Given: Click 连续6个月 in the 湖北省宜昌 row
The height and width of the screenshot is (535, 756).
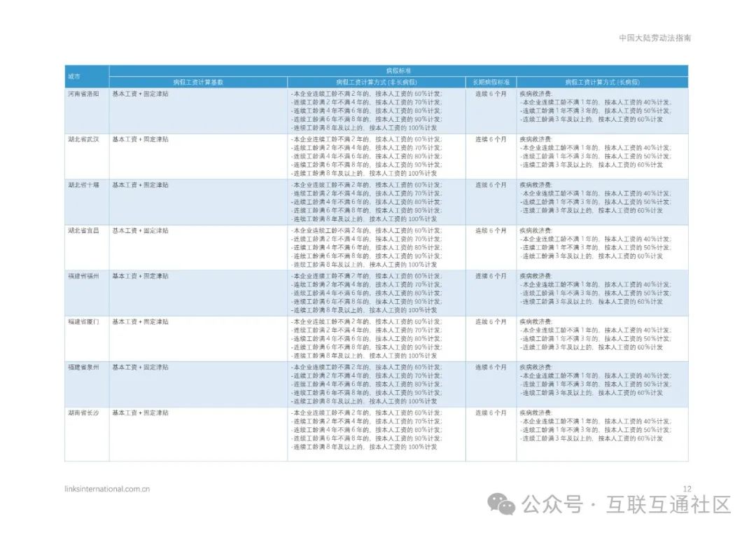Looking at the screenshot, I should coord(491,231).
